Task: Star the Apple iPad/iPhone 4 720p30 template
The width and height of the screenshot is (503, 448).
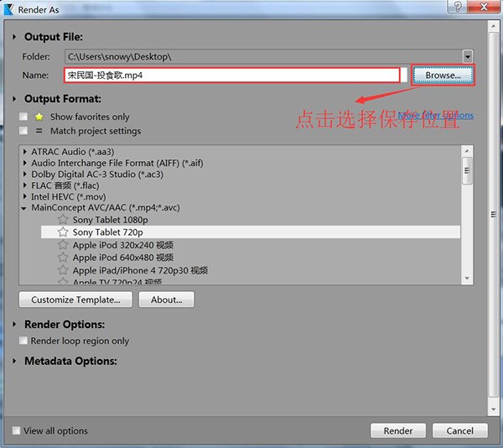Action: 63,270
